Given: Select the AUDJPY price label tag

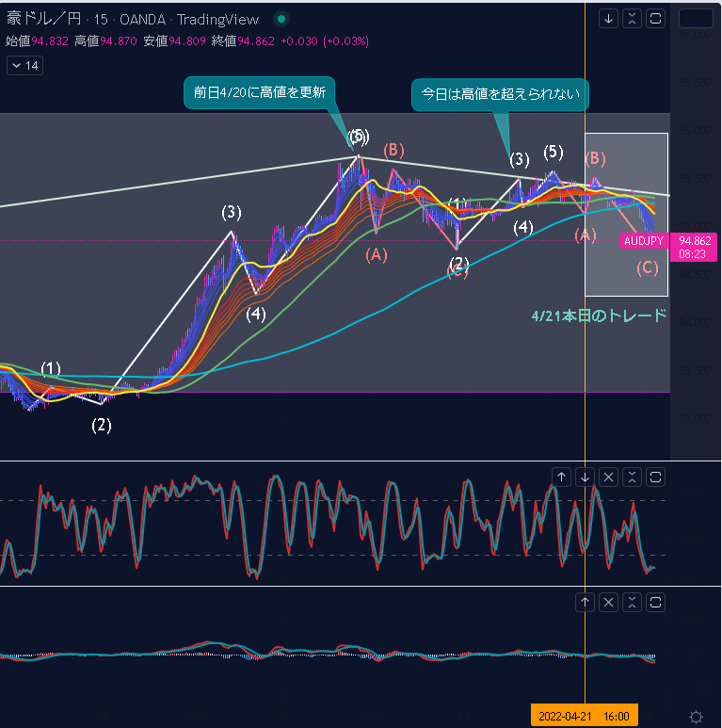Looking at the screenshot, I should (644, 241).
